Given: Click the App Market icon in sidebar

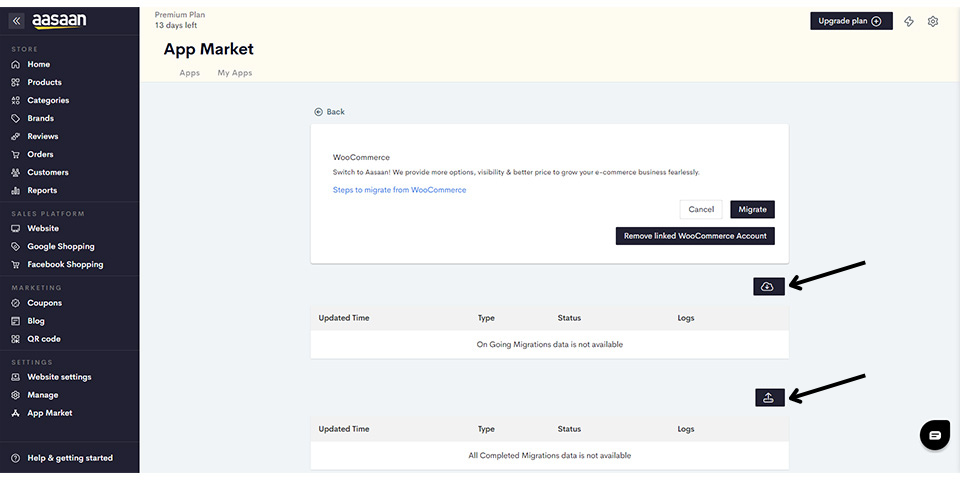Looking at the screenshot, I should [16, 413].
